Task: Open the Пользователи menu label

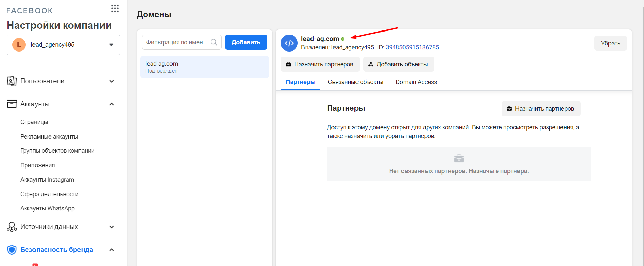Action: tap(42, 81)
